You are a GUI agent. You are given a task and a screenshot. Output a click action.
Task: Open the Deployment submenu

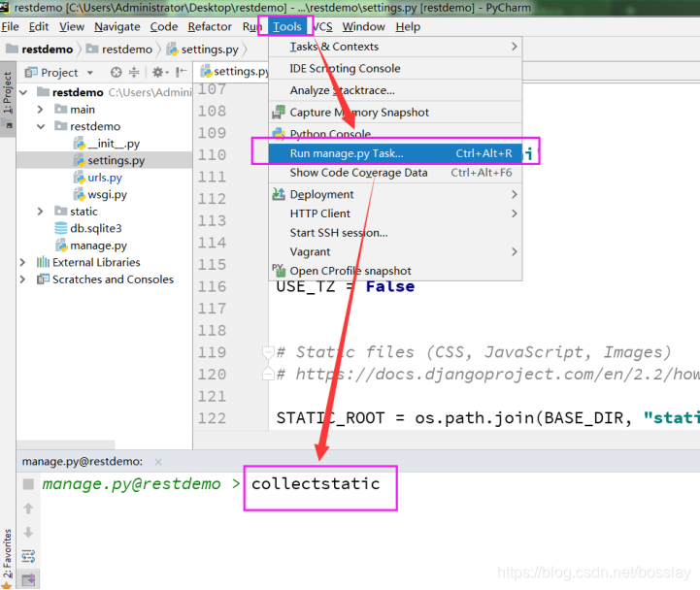pos(395,195)
